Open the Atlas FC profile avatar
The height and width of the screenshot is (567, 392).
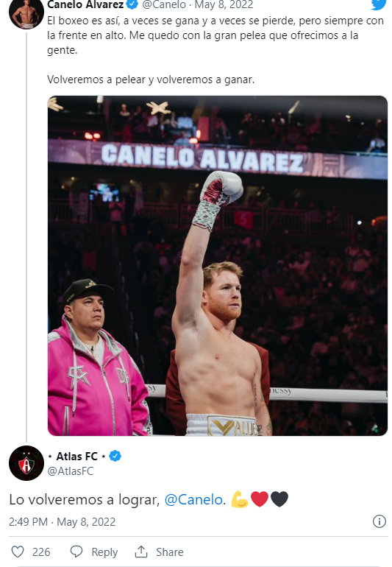(x=26, y=463)
